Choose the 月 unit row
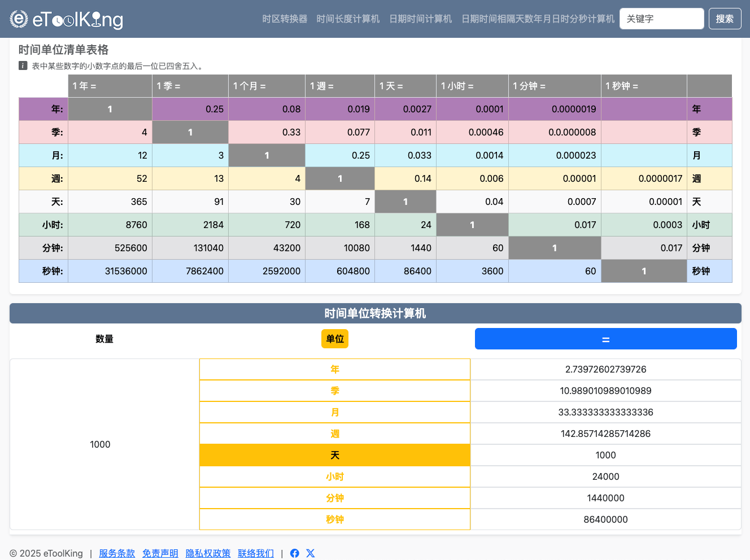Viewport: 750px width, 560px height. (335, 412)
